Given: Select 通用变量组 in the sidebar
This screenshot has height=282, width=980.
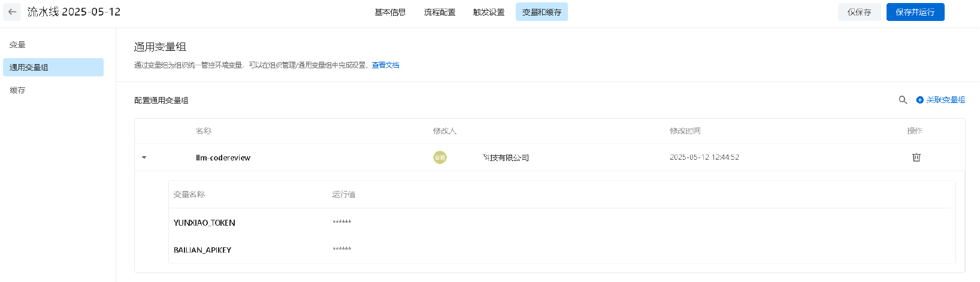Looking at the screenshot, I should pos(53,67).
